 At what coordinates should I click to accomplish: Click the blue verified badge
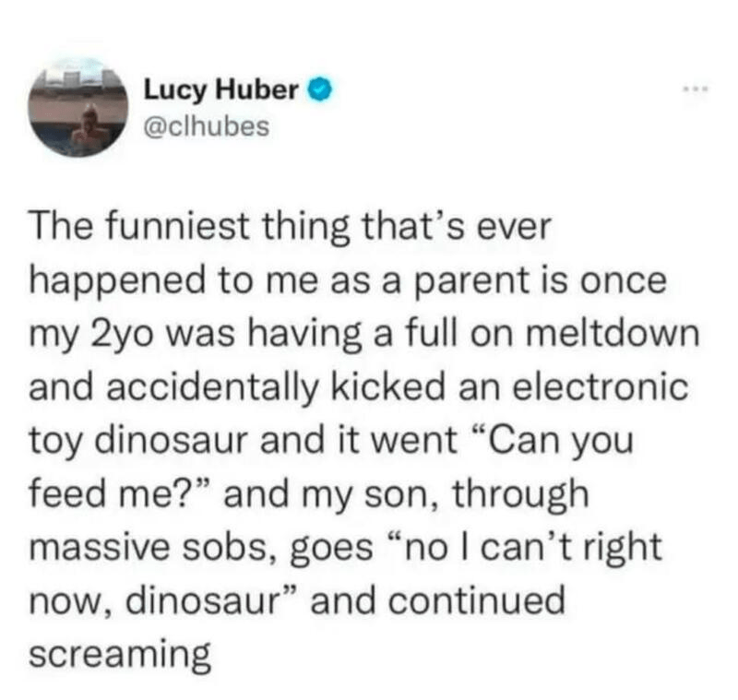(x=318, y=92)
